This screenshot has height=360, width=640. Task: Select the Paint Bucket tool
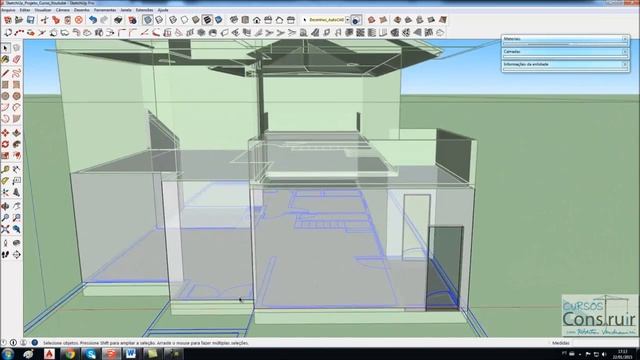tap(5, 60)
